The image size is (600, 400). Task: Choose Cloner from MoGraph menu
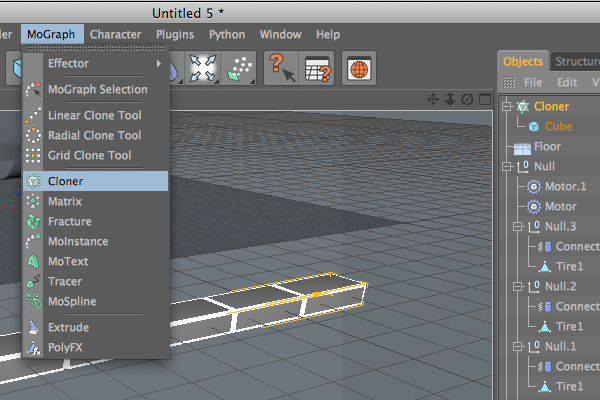tap(96, 181)
